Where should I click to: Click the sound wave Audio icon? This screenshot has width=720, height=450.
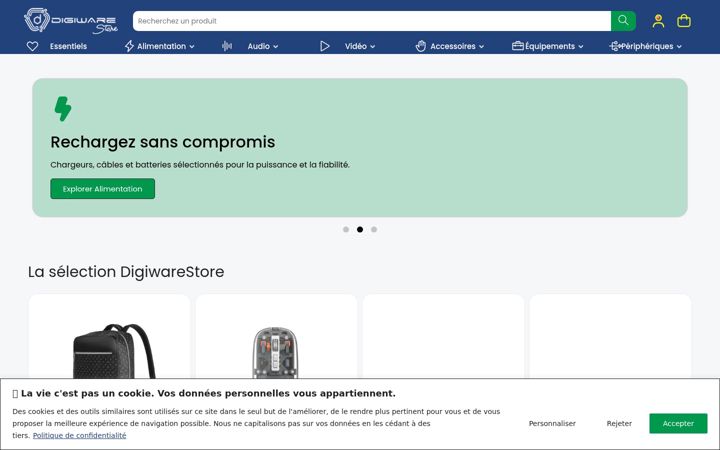tap(227, 46)
